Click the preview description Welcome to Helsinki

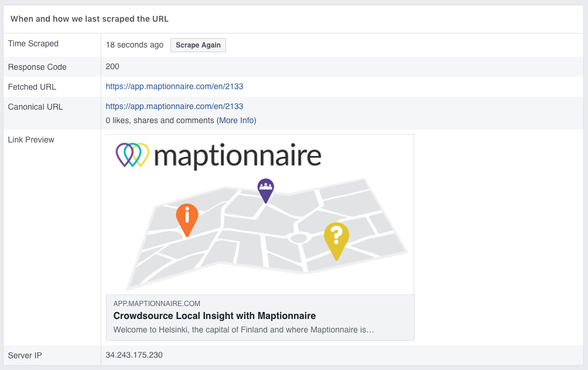click(x=244, y=330)
